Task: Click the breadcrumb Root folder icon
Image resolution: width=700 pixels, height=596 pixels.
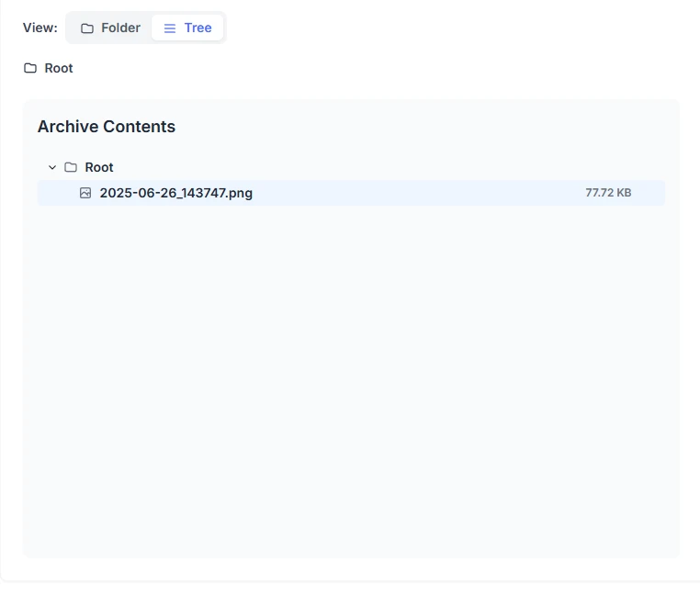Action: tap(30, 68)
